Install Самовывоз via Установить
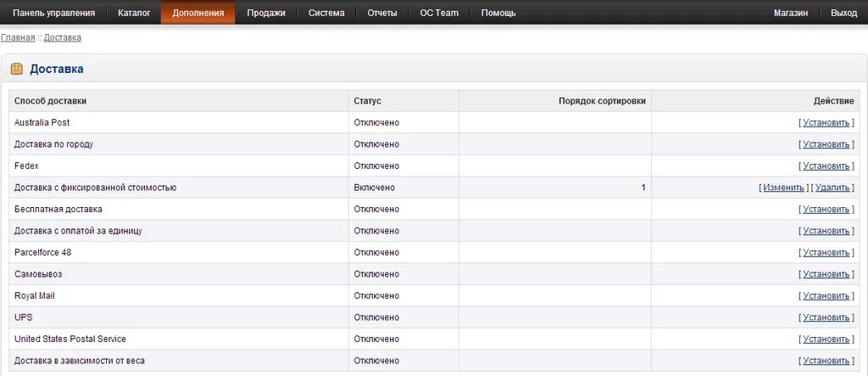Image resolution: width=868 pixels, height=376 pixels. [826, 274]
